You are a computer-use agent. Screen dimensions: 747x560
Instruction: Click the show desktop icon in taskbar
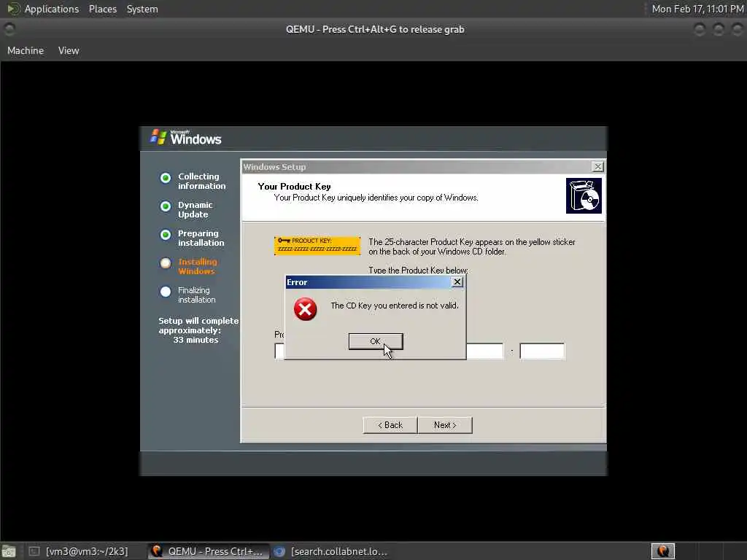tap(9, 552)
